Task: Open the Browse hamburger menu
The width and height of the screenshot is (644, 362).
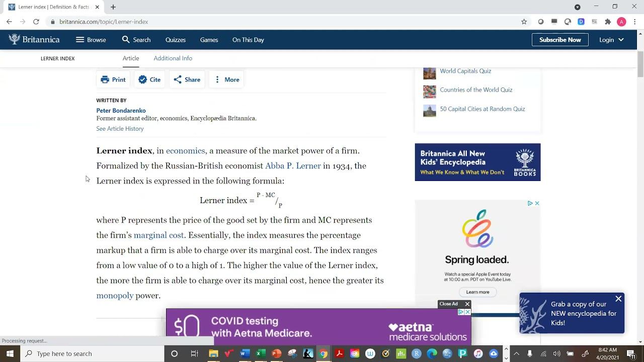Action: click(91, 40)
